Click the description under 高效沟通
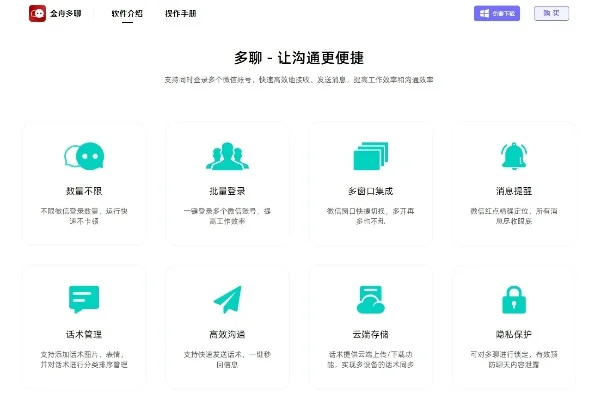The image size is (595, 400). (227, 359)
